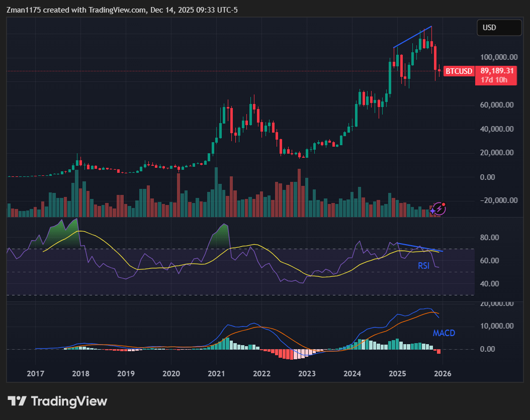Screen dimensions: 530x420
Task: Select the MACD indicator label
Action: (x=444, y=333)
